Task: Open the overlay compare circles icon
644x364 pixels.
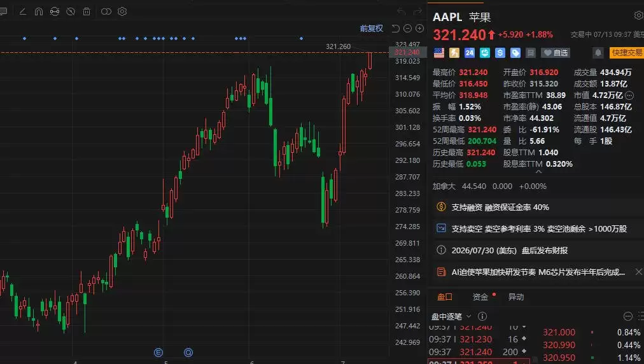Action: point(106,11)
